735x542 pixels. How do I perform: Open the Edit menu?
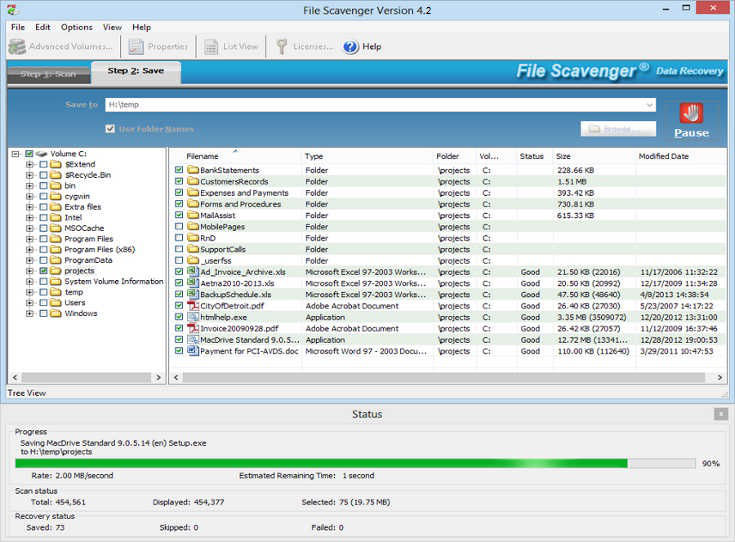43,27
